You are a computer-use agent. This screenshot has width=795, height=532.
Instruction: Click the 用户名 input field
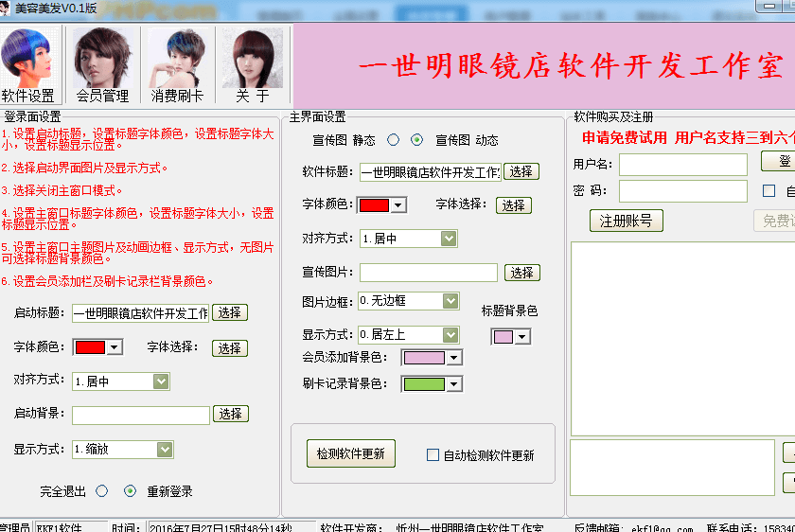682,165
